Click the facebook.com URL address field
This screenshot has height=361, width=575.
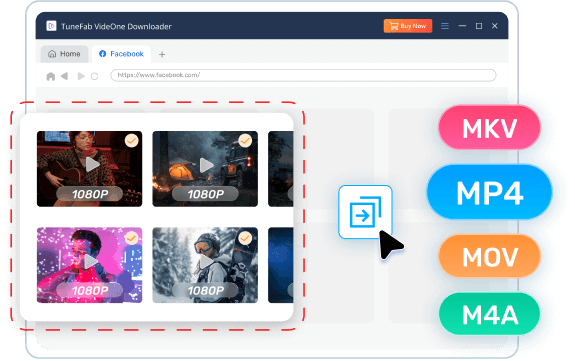(x=303, y=75)
